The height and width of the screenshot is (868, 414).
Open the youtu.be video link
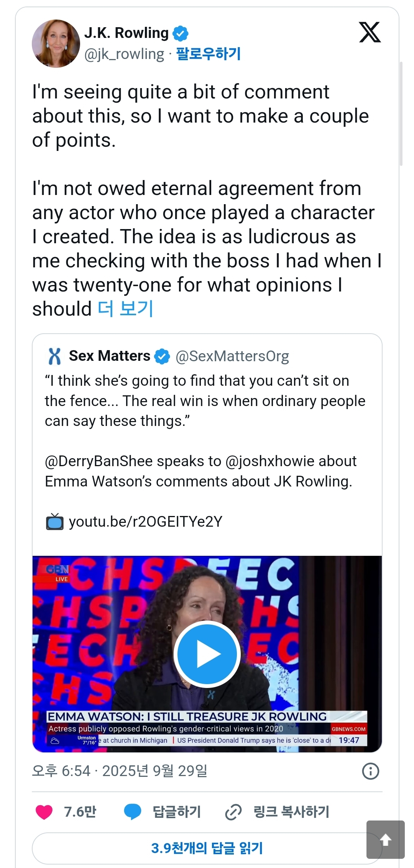(x=145, y=522)
